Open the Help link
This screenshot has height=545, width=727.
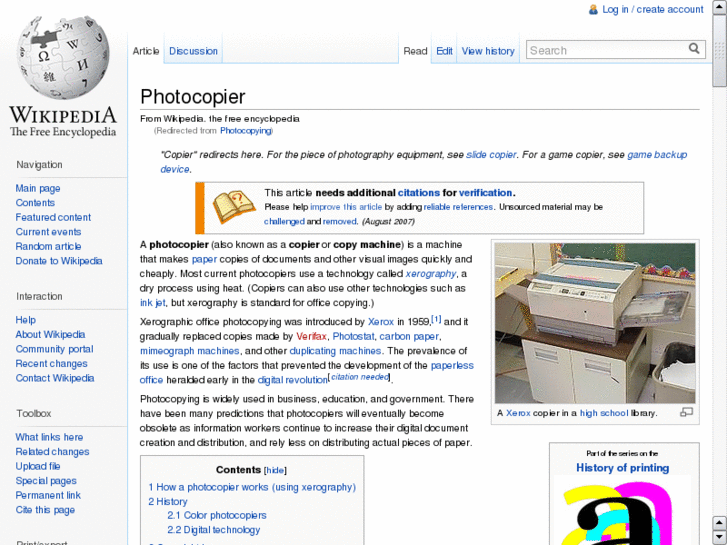tap(26, 320)
